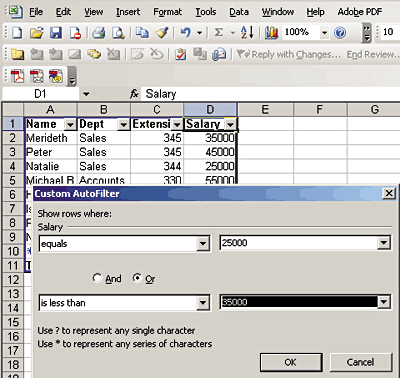The width and height of the screenshot is (400, 378).
Task: Click the fx Insert Function icon
Action: coord(134,94)
